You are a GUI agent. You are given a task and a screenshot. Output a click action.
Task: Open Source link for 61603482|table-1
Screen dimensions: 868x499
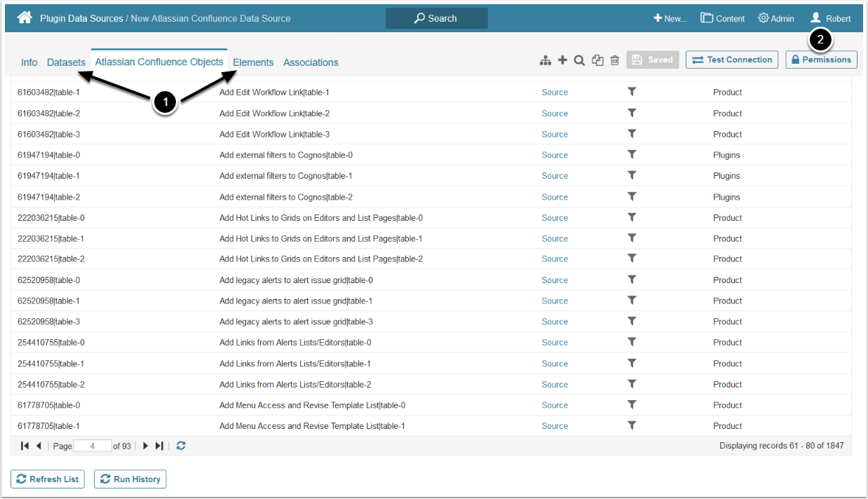point(555,92)
